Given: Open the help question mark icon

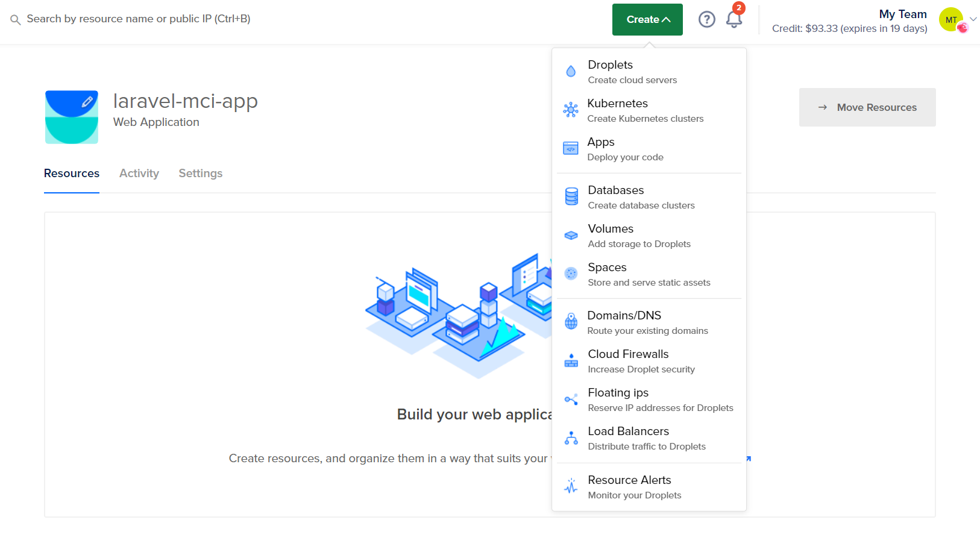Looking at the screenshot, I should point(706,19).
